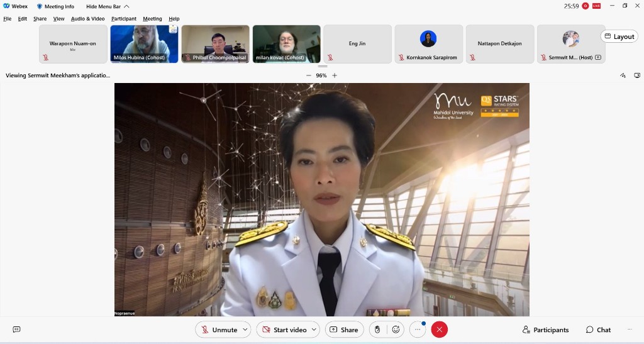Open the Meeting menu

click(152, 19)
